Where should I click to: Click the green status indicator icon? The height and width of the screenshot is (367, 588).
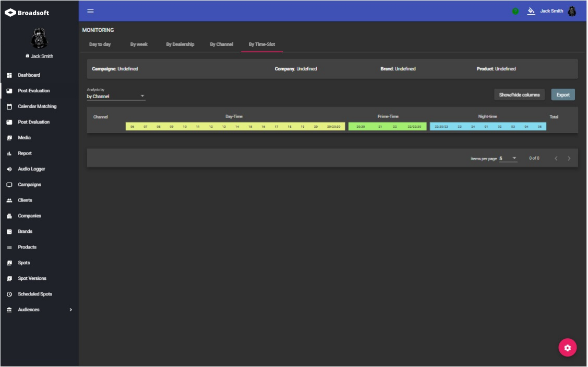515,11
